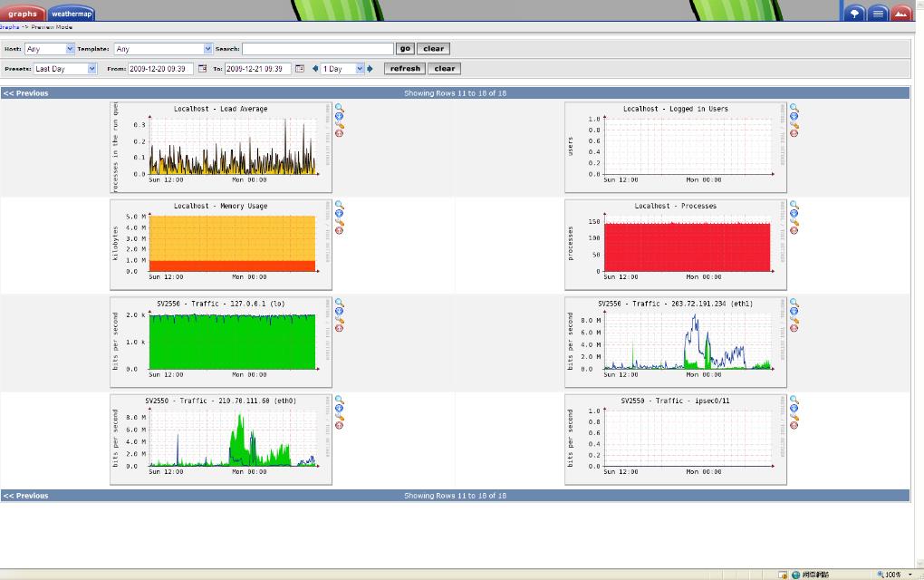Open the Presets dropdown showing Last Day
The height and width of the screenshot is (580, 924).
point(64,69)
